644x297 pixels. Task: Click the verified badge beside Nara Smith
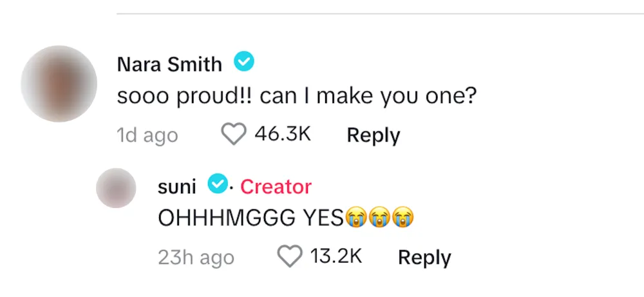pyautogui.click(x=244, y=62)
